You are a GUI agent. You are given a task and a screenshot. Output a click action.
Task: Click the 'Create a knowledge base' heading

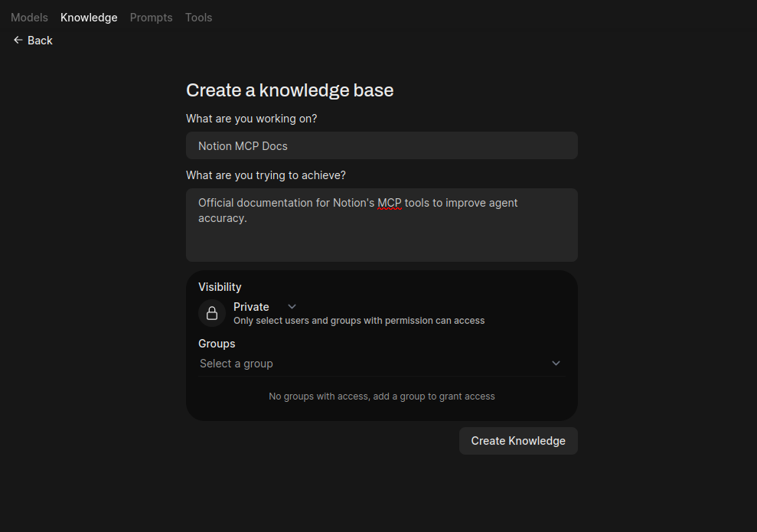(x=289, y=90)
